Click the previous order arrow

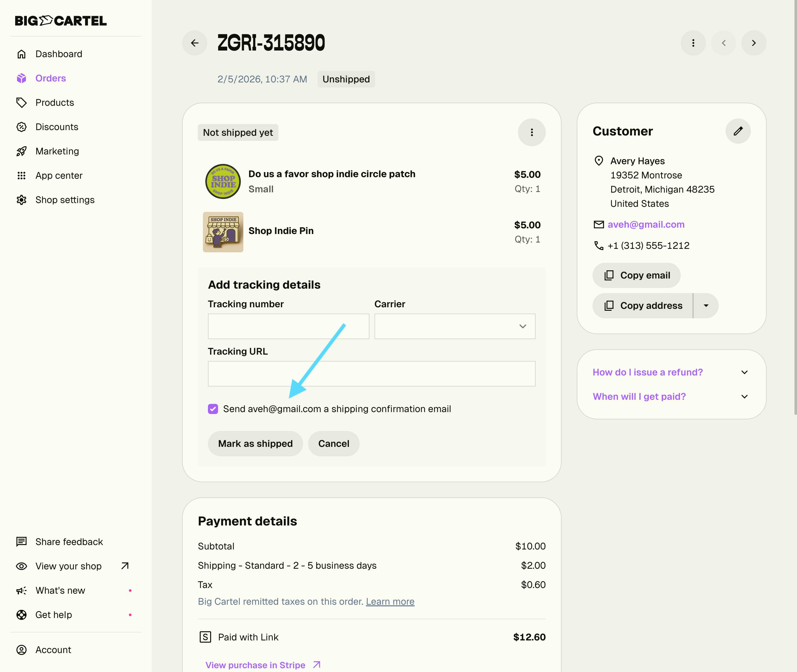click(x=723, y=43)
